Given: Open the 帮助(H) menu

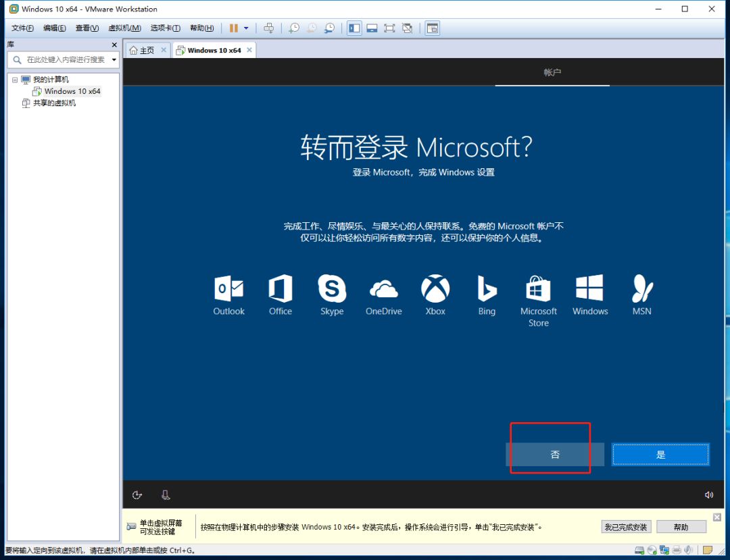Looking at the screenshot, I should [x=201, y=28].
